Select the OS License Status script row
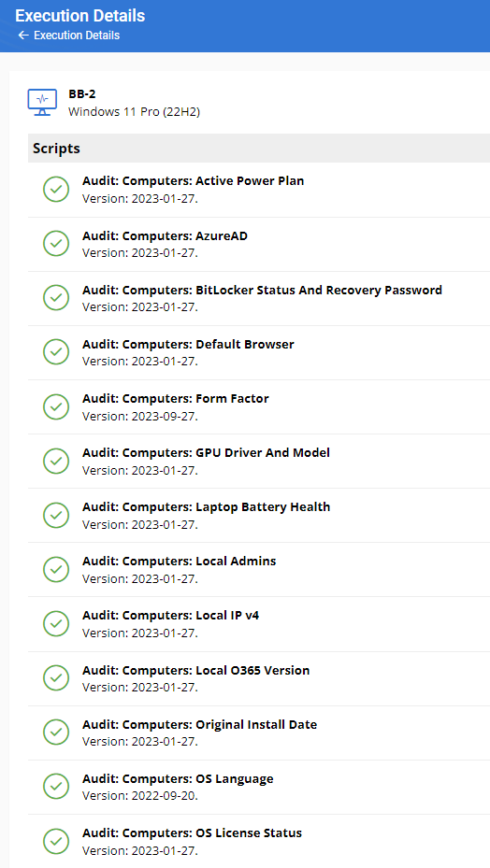Screen dimensions: 490x868 (259, 841)
